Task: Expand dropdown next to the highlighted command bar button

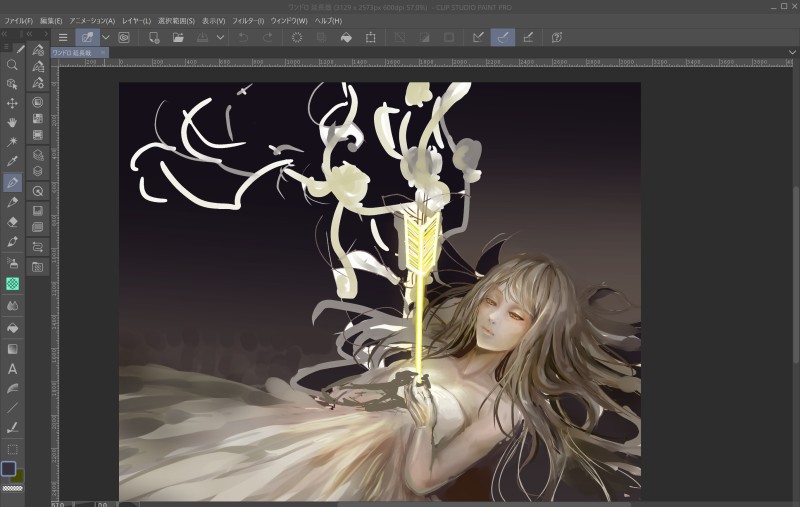Action: pyautogui.click(x=106, y=38)
